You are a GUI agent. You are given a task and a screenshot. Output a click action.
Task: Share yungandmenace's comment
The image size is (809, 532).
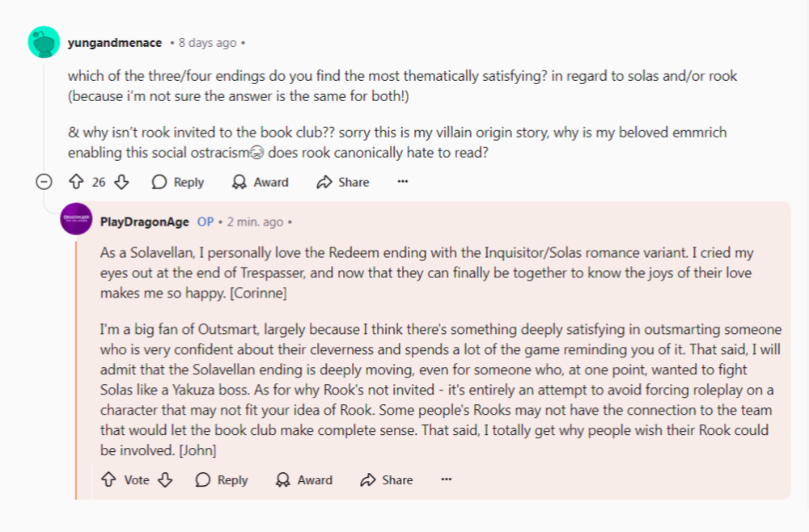[x=343, y=182]
